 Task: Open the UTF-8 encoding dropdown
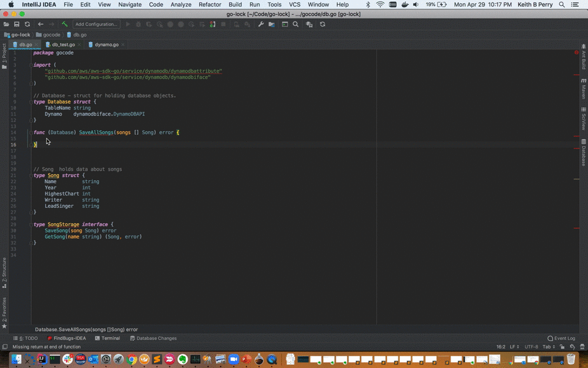pyautogui.click(x=530, y=347)
